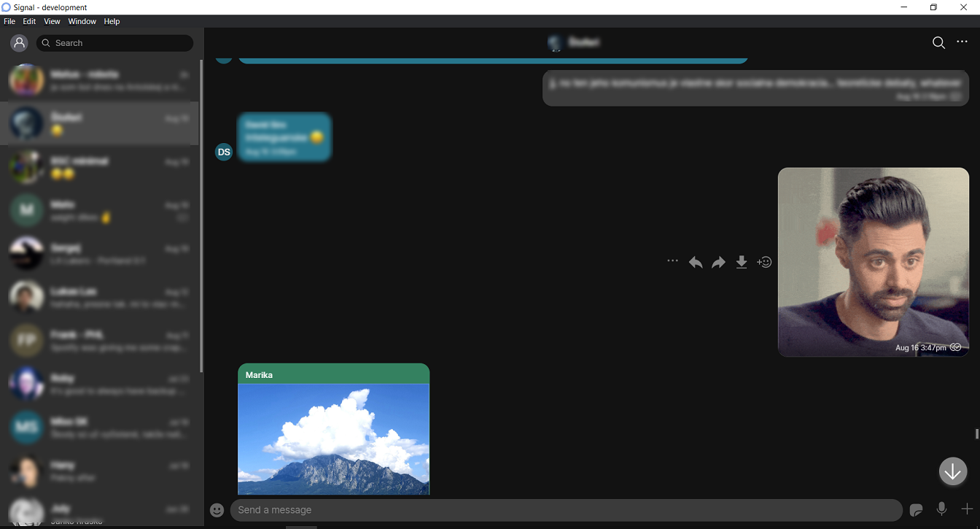Open the conversation with the MS avatar
The height and width of the screenshot is (529, 980).
point(100,428)
